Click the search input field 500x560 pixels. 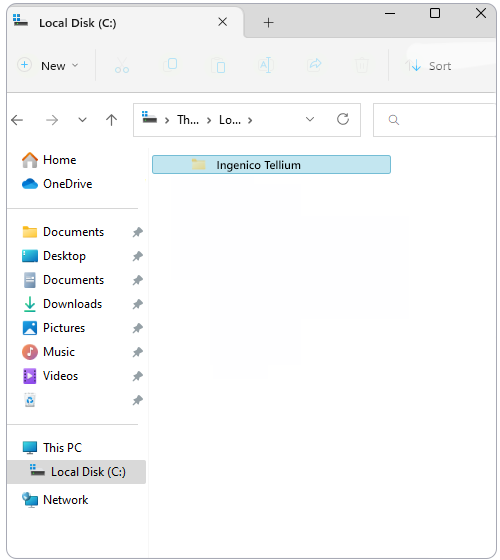pos(435,120)
